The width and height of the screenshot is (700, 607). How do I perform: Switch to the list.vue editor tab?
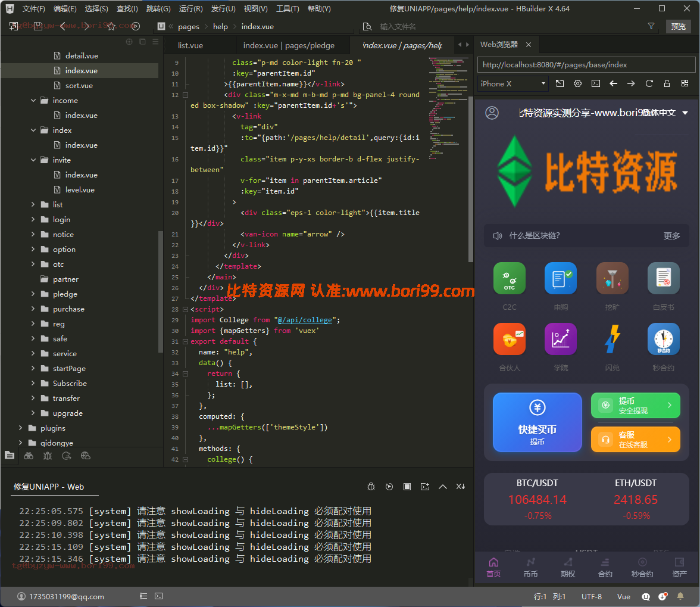tap(190, 45)
